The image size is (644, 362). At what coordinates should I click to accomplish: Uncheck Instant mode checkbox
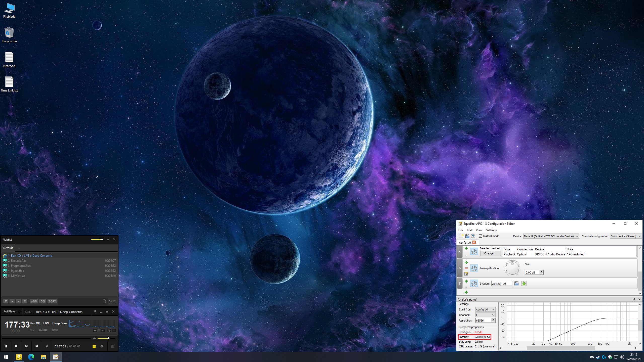(x=480, y=236)
